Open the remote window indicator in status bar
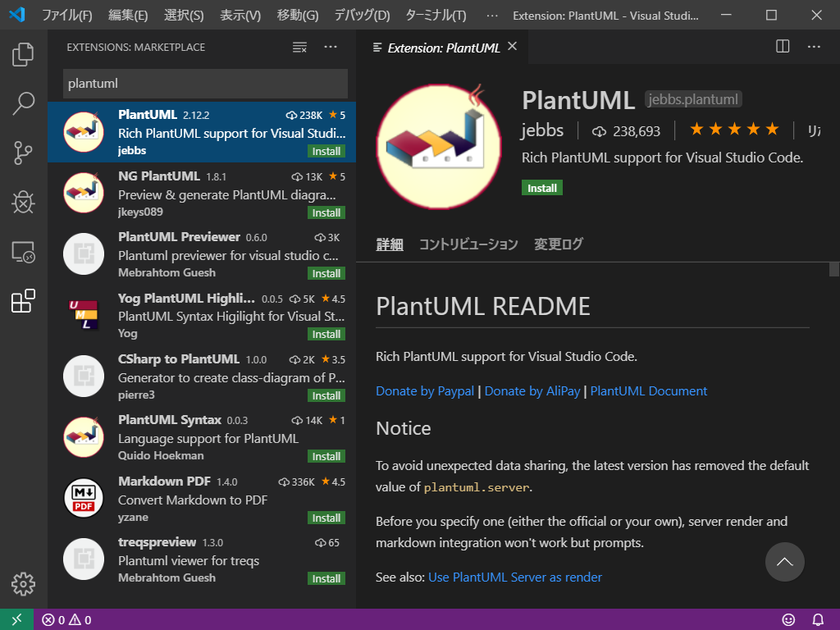 [x=16, y=619]
